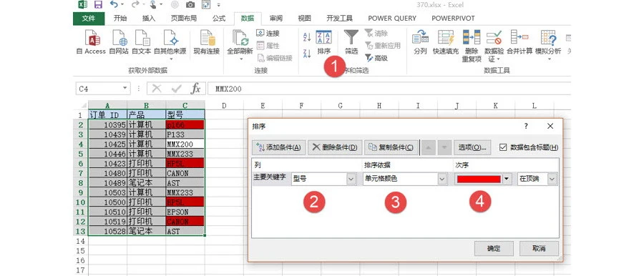
Task: Select column D header
Action: pos(224,106)
